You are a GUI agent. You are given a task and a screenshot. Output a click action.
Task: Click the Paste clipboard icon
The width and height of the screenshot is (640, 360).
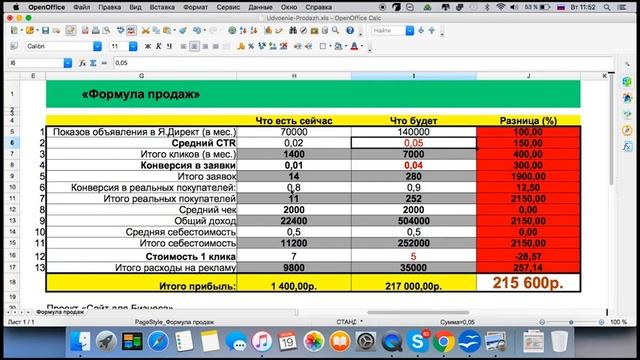pos(167,31)
